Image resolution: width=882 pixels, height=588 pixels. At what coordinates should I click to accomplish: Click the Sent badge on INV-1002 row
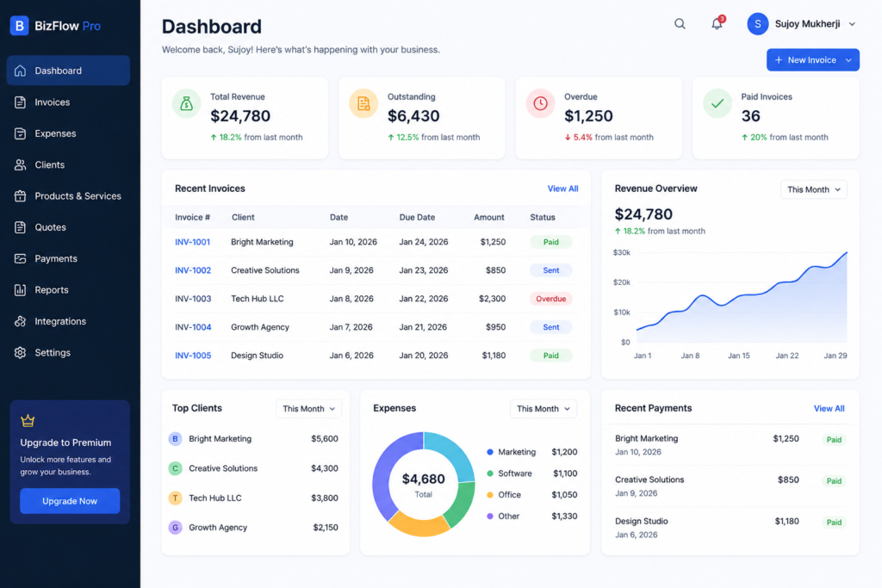(x=550, y=270)
